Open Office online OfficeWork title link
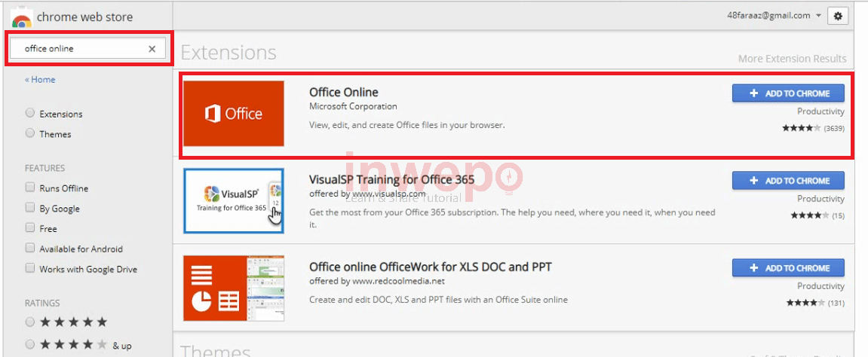This screenshot has width=868, height=357. [x=431, y=267]
